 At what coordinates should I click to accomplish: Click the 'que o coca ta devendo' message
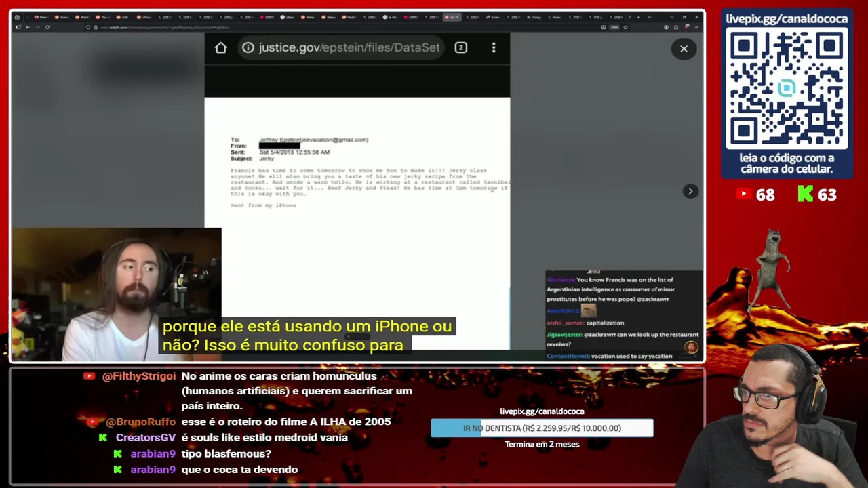239,470
